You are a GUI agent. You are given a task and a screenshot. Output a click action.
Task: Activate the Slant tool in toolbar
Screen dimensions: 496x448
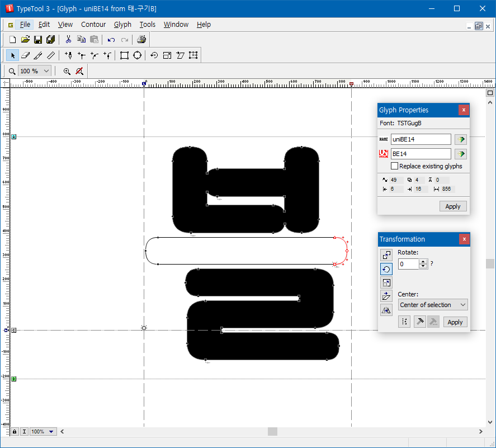tap(180, 55)
